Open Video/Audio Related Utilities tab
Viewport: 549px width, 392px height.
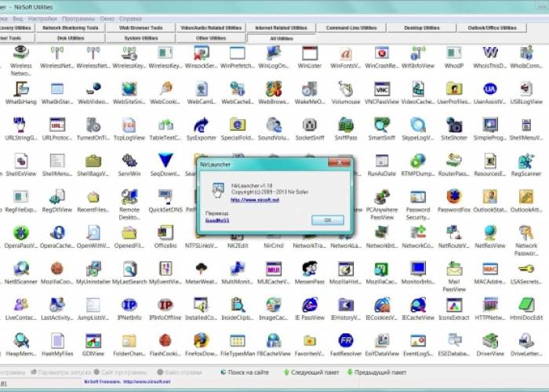pyautogui.click(x=211, y=27)
